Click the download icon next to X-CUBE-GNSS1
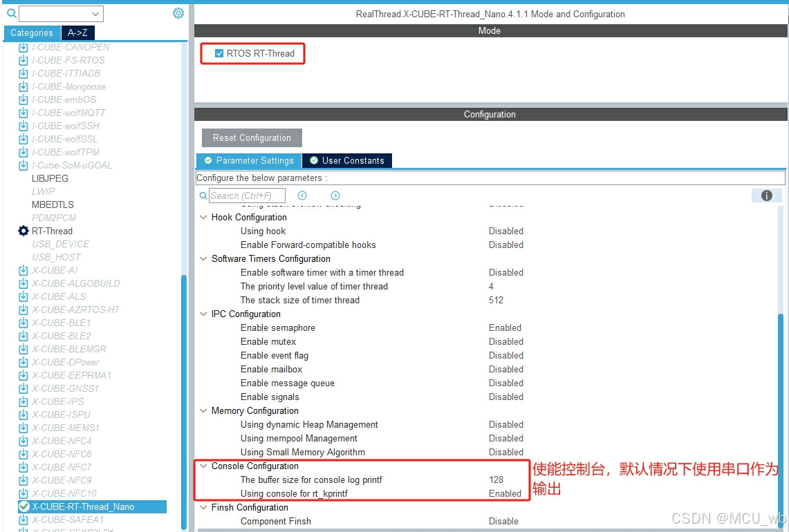 (23, 388)
